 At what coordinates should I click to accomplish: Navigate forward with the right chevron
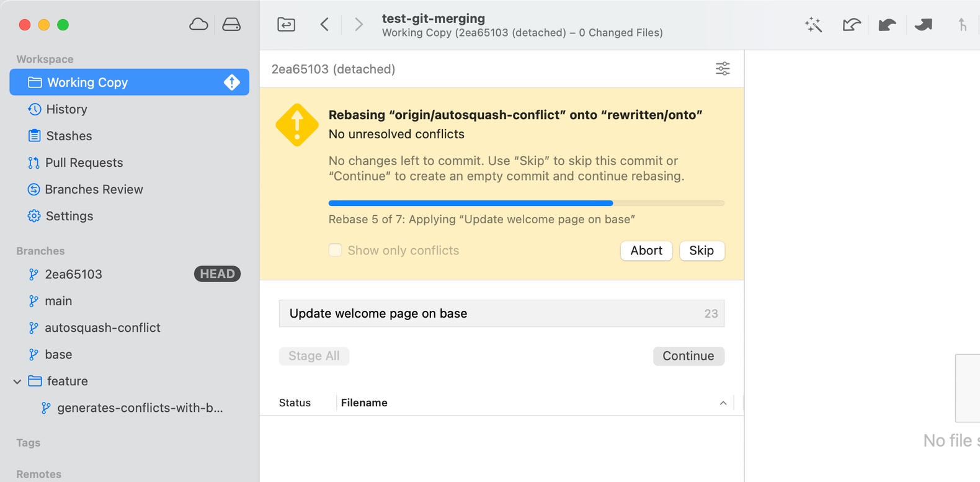[359, 25]
